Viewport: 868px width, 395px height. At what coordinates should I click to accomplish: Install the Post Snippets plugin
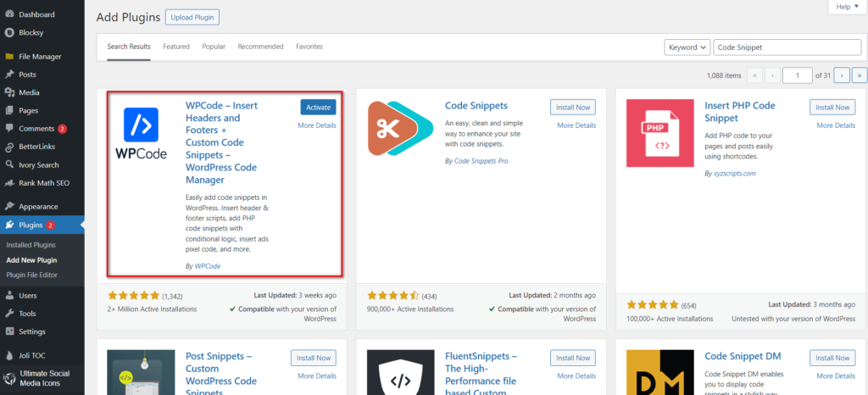(x=314, y=358)
